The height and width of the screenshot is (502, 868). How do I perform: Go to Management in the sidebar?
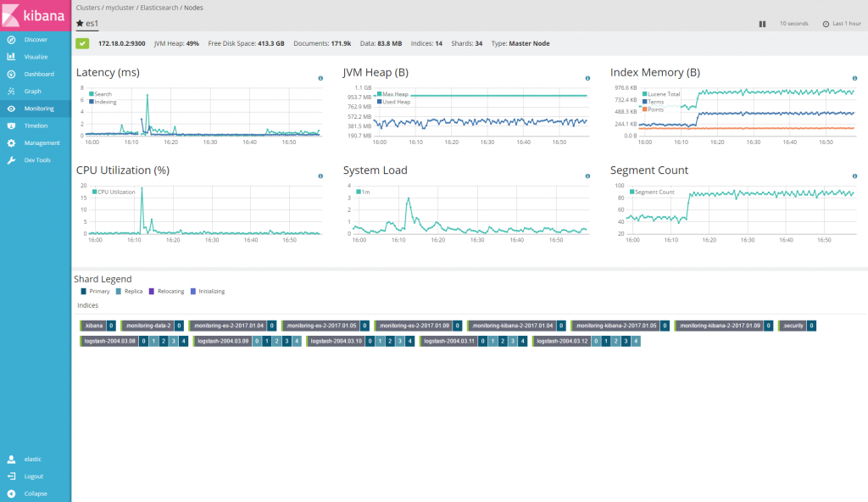click(x=36, y=143)
